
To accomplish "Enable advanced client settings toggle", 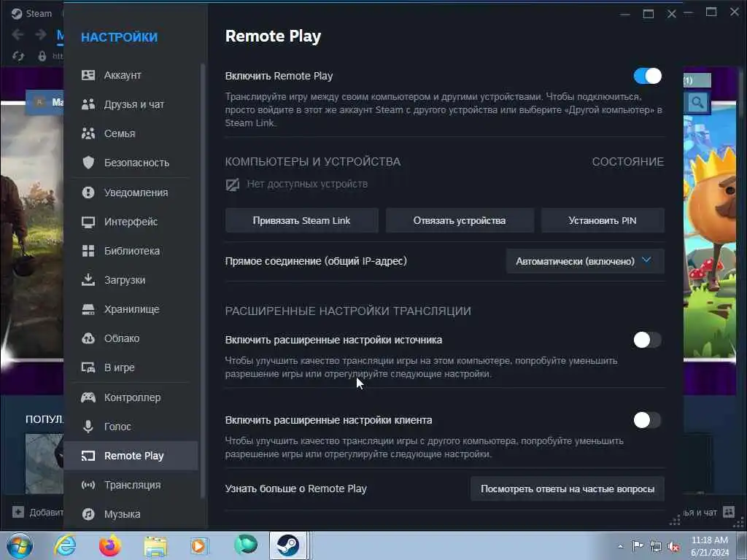I will coord(648,420).
